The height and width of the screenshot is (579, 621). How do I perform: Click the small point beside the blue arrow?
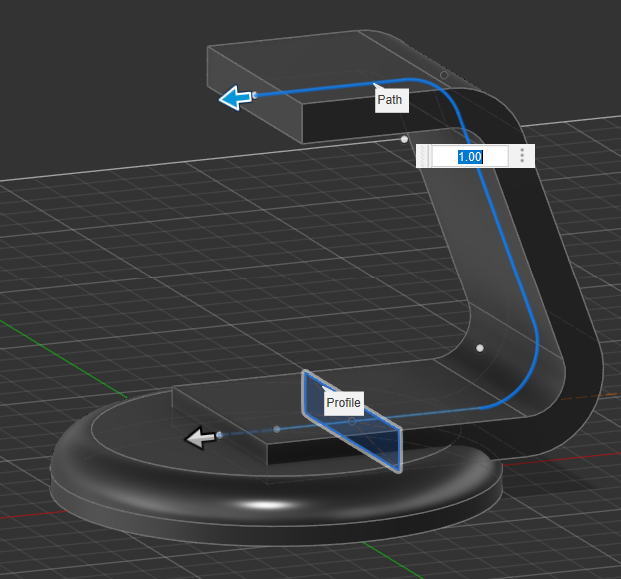point(255,95)
